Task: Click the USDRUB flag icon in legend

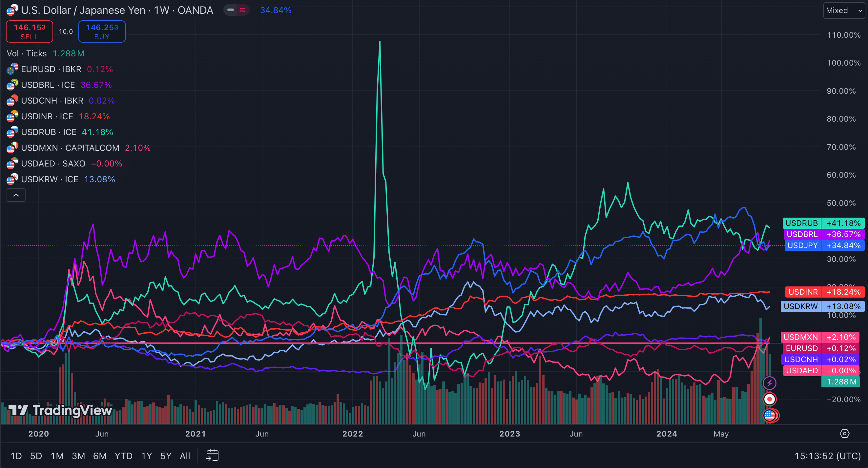Action: (x=12, y=132)
